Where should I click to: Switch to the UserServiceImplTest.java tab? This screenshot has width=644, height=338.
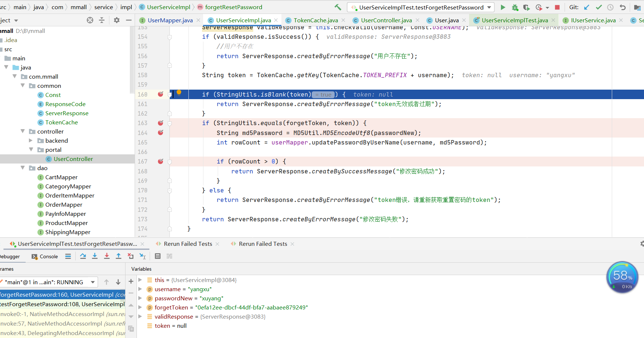514,20
